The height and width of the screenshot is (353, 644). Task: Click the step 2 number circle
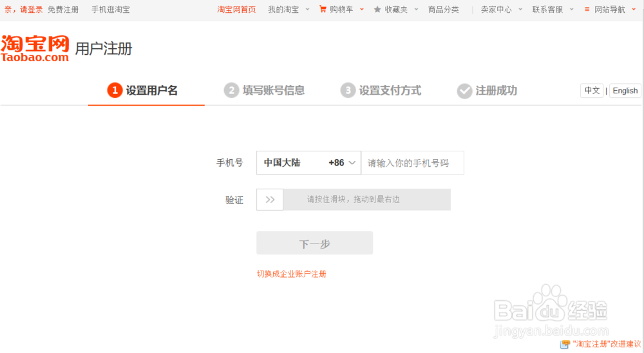[231, 90]
